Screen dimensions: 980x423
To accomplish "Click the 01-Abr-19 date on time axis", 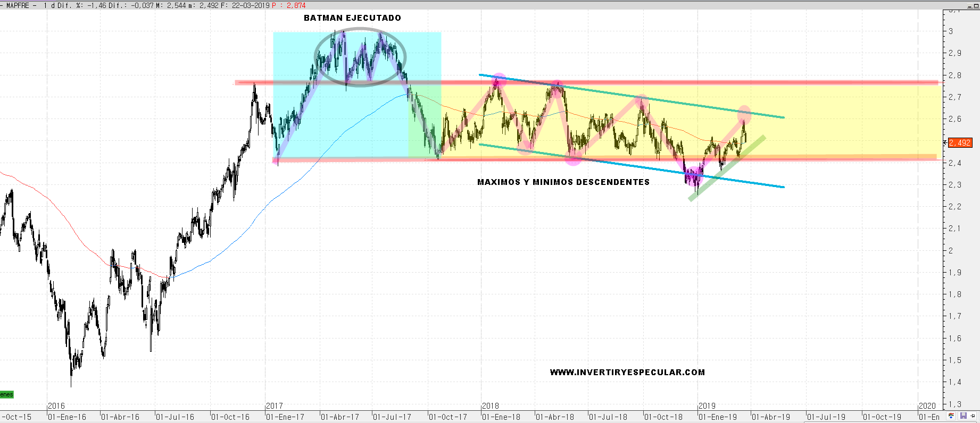I will click(x=771, y=417).
